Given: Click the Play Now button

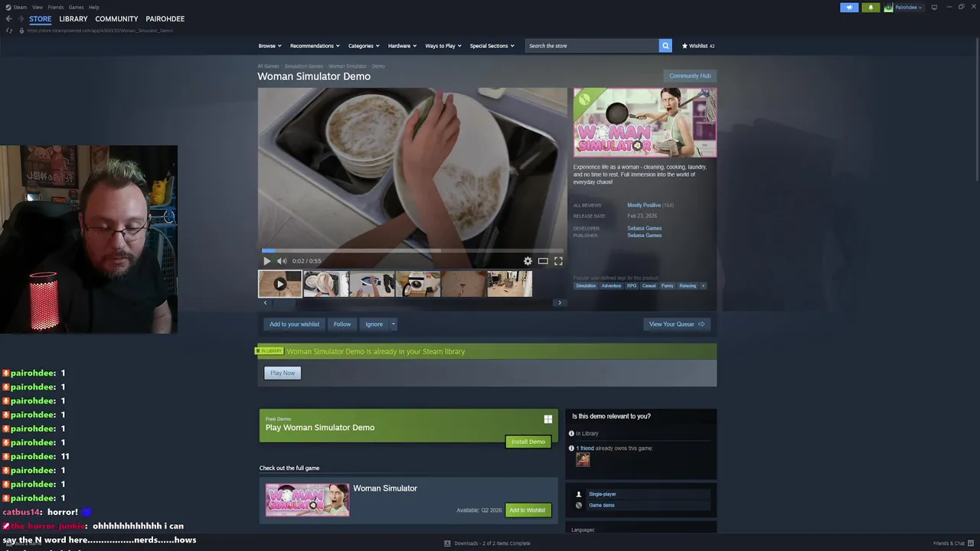Looking at the screenshot, I should pyautogui.click(x=283, y=373).
